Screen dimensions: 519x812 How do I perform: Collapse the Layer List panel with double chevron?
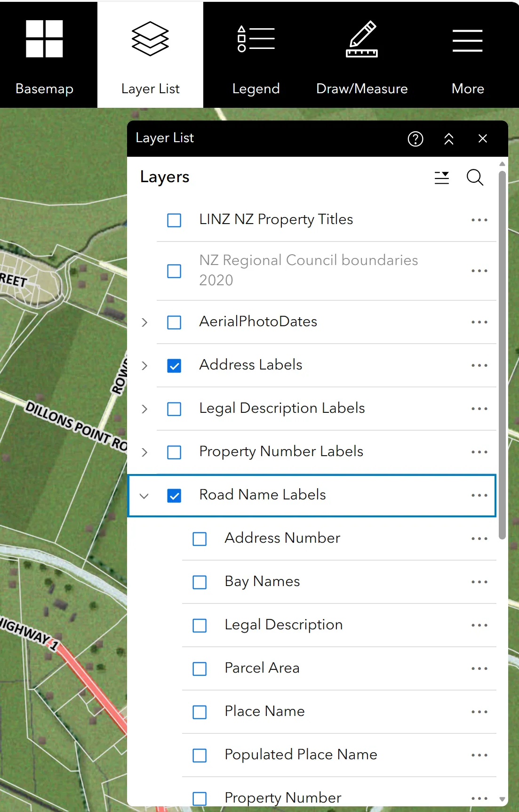[x=449, y=139]
